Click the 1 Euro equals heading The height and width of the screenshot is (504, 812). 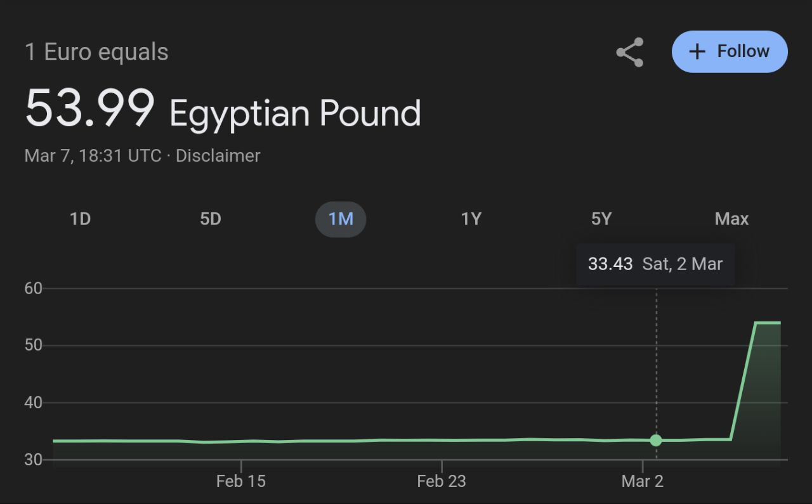[96, 52]
